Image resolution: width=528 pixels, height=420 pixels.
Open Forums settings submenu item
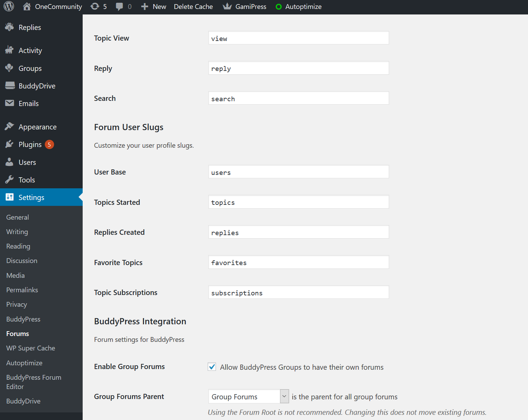click(x=18, y=334)
